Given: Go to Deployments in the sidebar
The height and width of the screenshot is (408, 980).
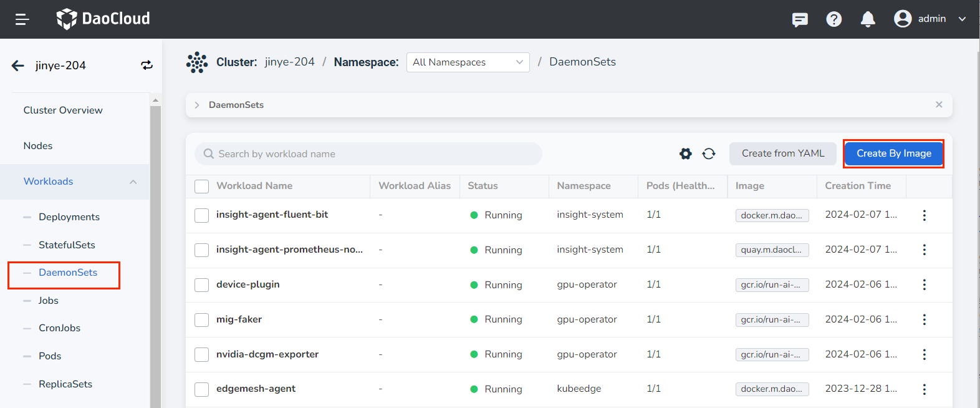Looking at the screenshot, I should pyautogui.click(x=69, y=217).
